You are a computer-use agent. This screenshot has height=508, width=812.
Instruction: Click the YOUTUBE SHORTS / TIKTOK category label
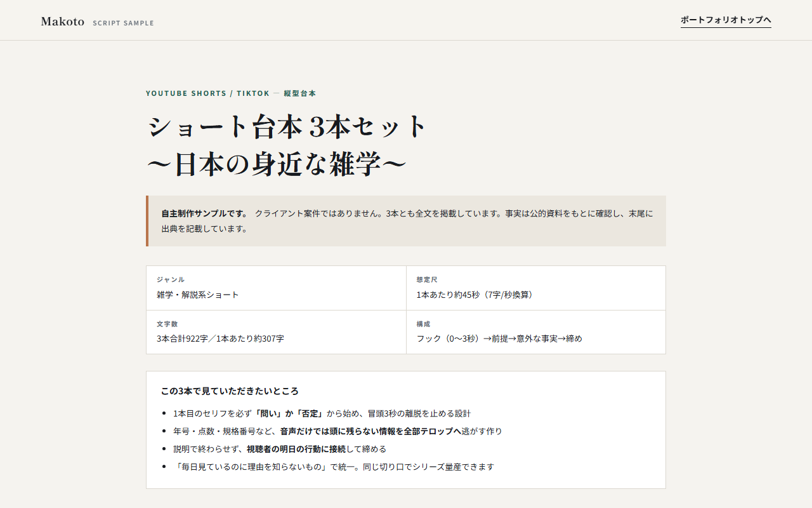[208, 93]
